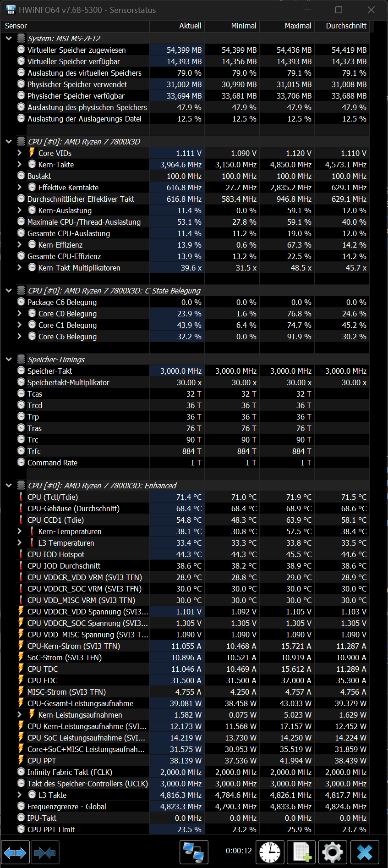Click the 4,850.0 MHz Kern-Takte maximum value
Viewport: 388px width, 868px height.
coord(291,165)
